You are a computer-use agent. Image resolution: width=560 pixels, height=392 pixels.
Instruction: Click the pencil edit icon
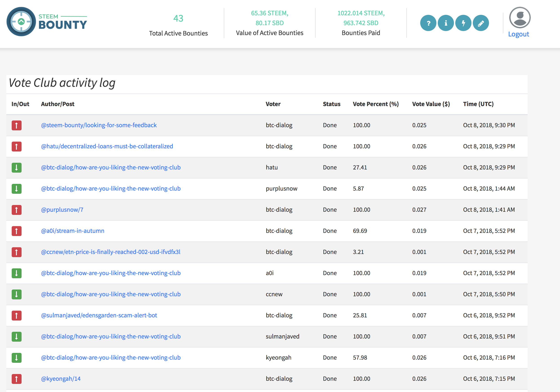[x=481, y=23]
